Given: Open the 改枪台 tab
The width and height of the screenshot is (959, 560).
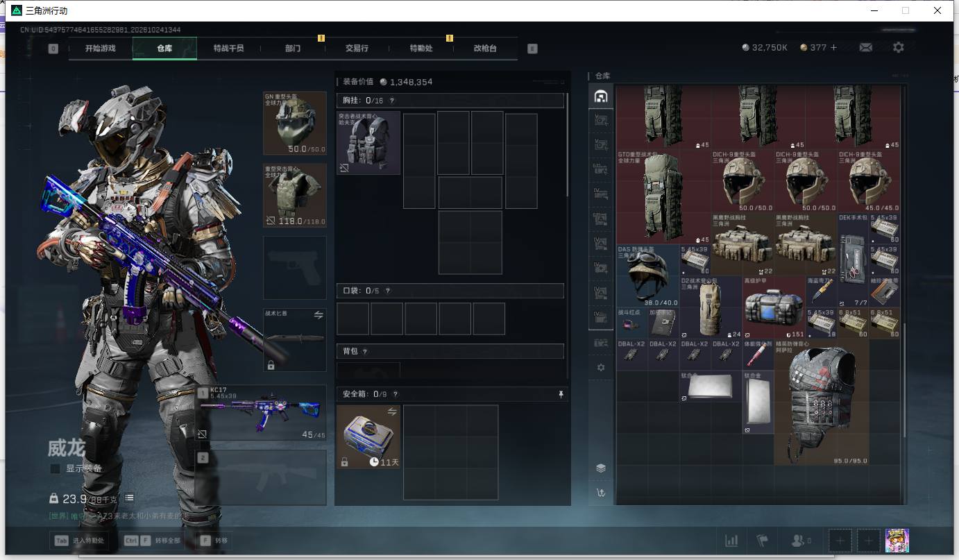Looking at the screenshot, I should coord(485,49).
